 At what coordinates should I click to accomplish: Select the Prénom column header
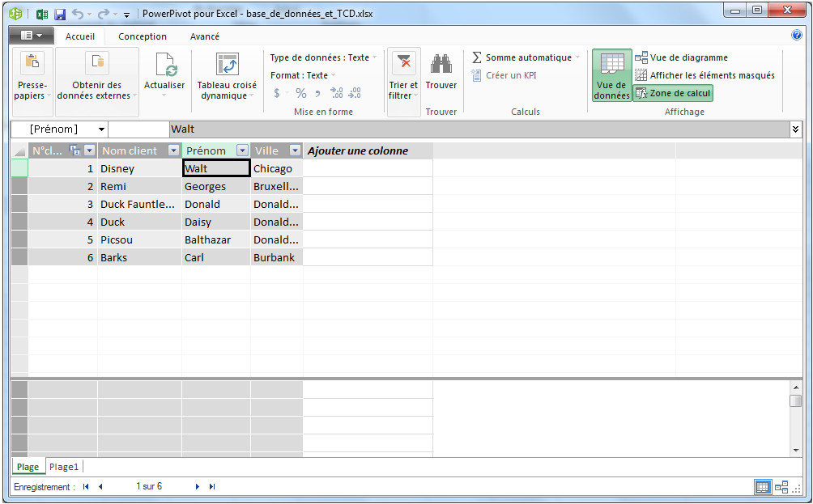(x=215, y=150)
